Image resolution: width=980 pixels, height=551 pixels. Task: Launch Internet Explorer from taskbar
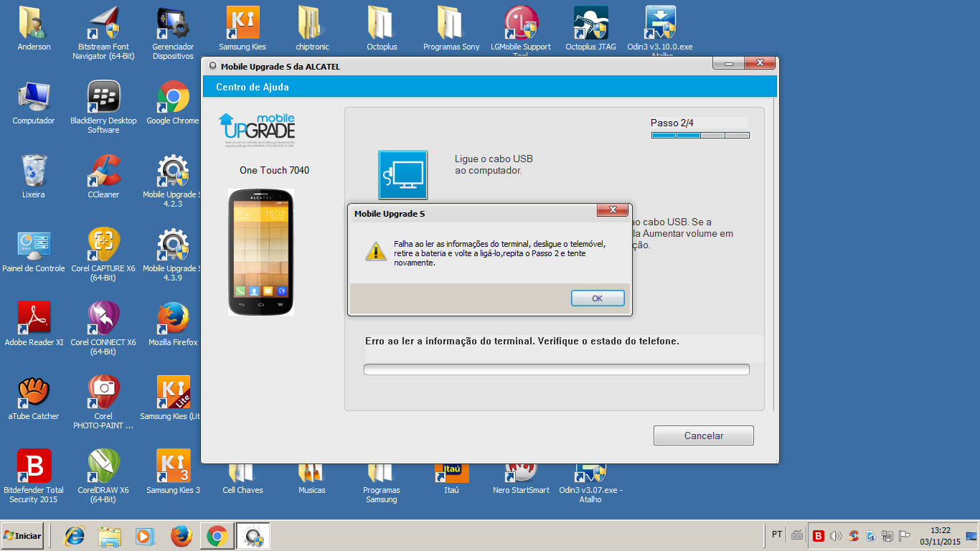pos(75,535)
